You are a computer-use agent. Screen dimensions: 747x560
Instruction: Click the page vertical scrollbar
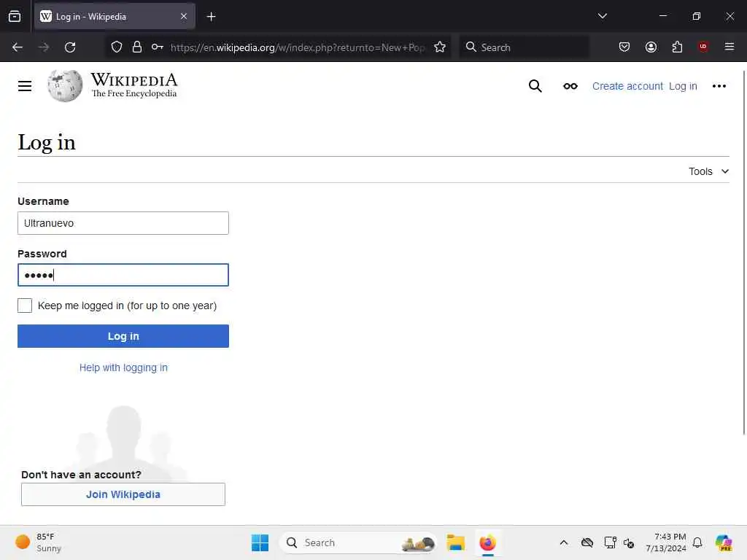coord(743,252)
